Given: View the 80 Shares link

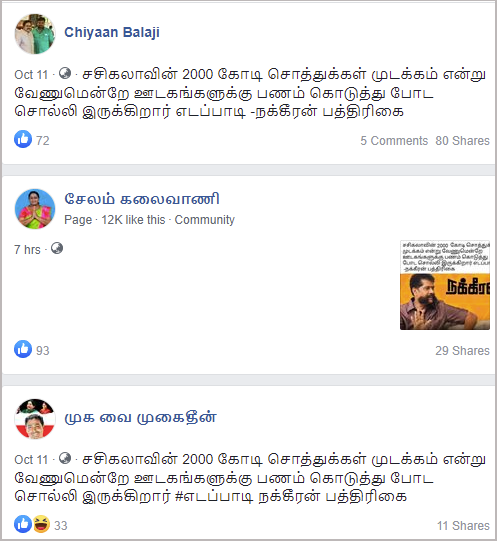Looking at the screenshot, I should coord(462,141).
